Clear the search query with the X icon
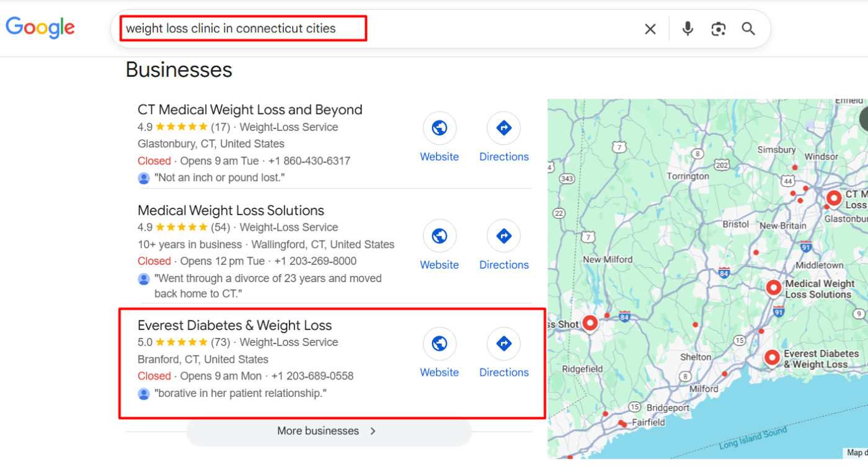Viewport: 868px width, 475px height. point(650,29)
